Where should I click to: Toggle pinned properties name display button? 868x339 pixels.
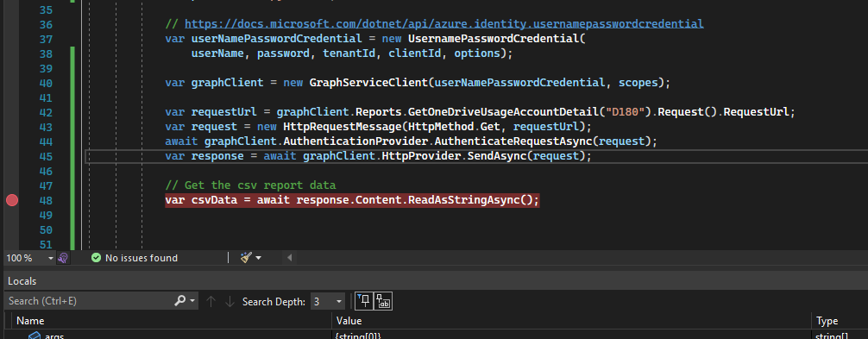[x=383, y=301]
